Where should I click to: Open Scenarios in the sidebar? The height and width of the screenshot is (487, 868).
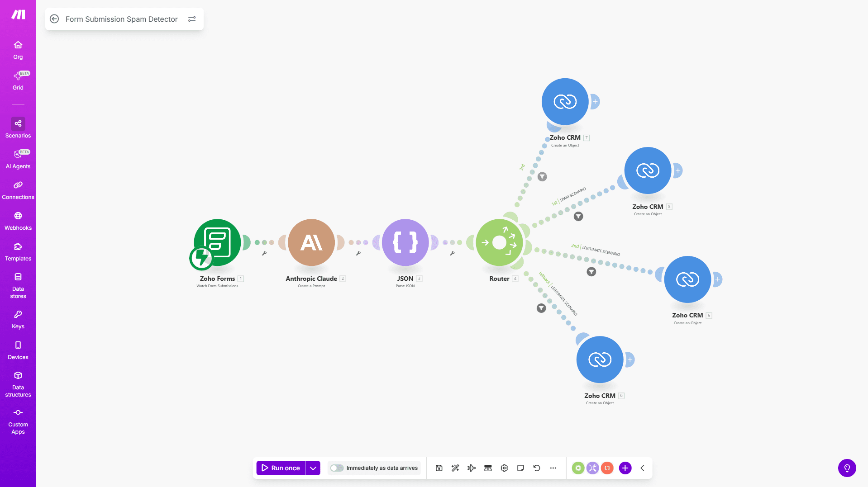click(x=18, y=128)
